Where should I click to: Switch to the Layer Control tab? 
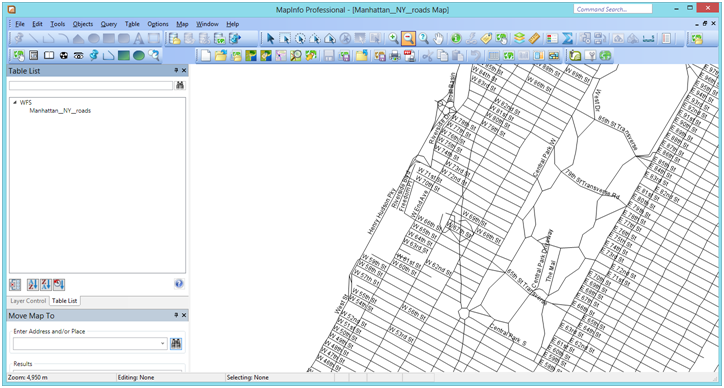[28, 301]
